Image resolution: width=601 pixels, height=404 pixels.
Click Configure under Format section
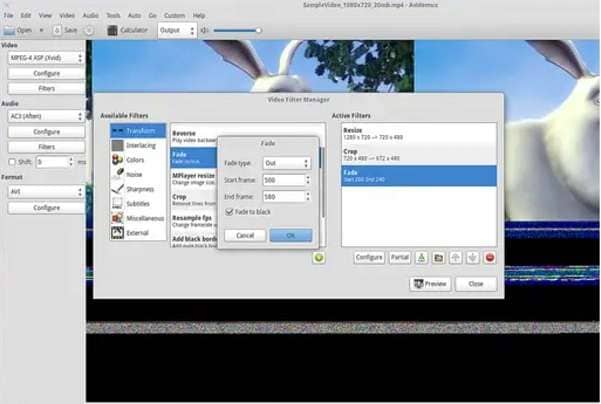point(46,207)
